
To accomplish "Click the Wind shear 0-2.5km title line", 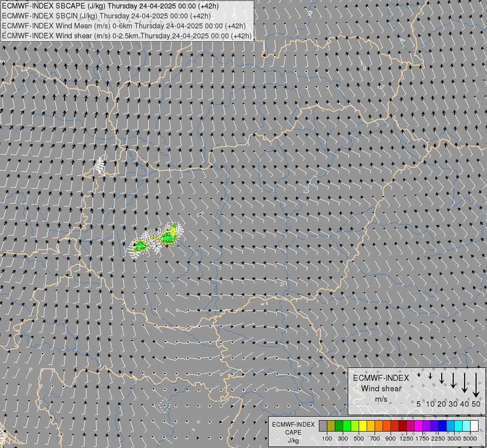I will (x=127, y=36).
